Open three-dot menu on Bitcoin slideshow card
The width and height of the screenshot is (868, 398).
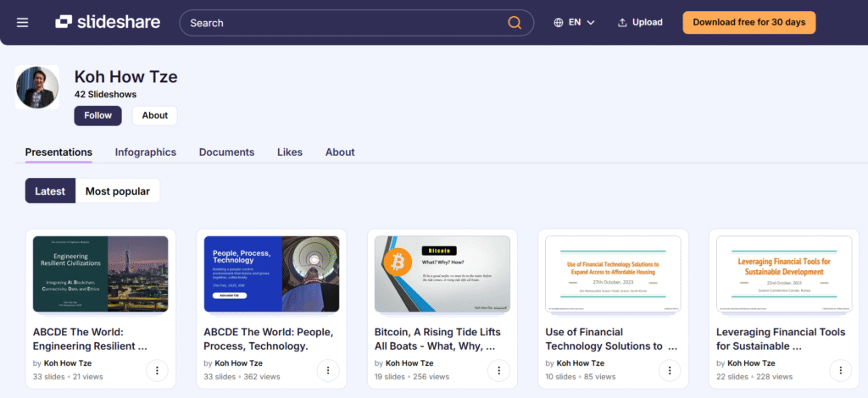tap(498, 370)
